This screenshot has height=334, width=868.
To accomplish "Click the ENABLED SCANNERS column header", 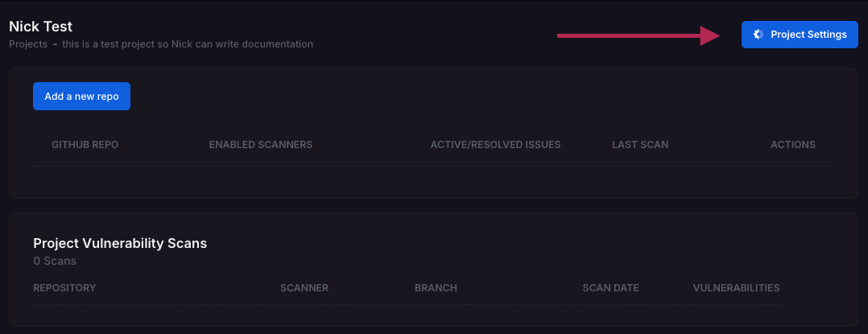I will click(261, 145).
